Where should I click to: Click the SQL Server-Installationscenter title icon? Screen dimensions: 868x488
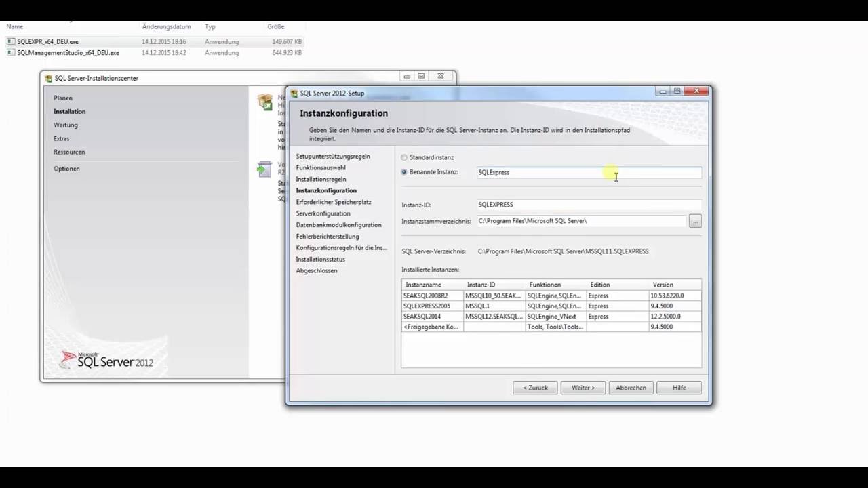48,79
